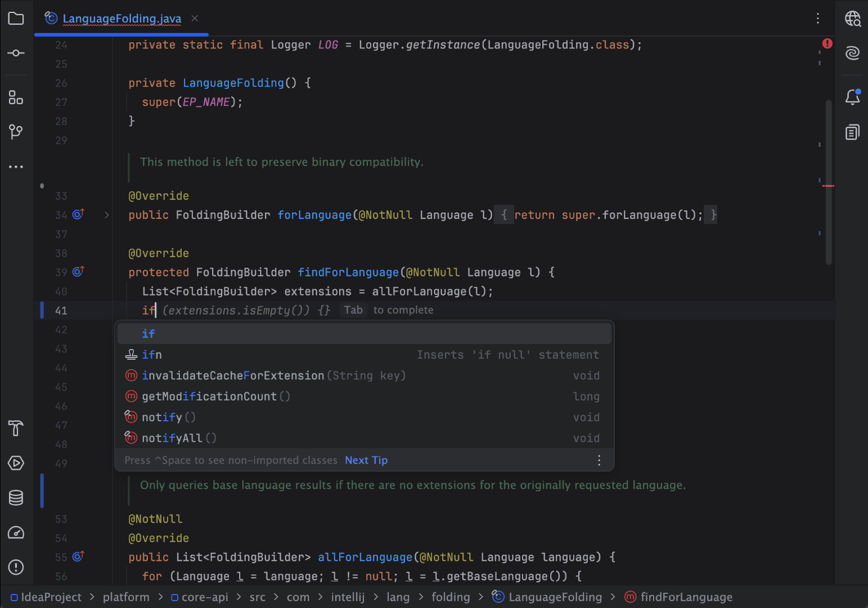
Task: Expand the folded forLanguage method body
Action: click(106, 214)
